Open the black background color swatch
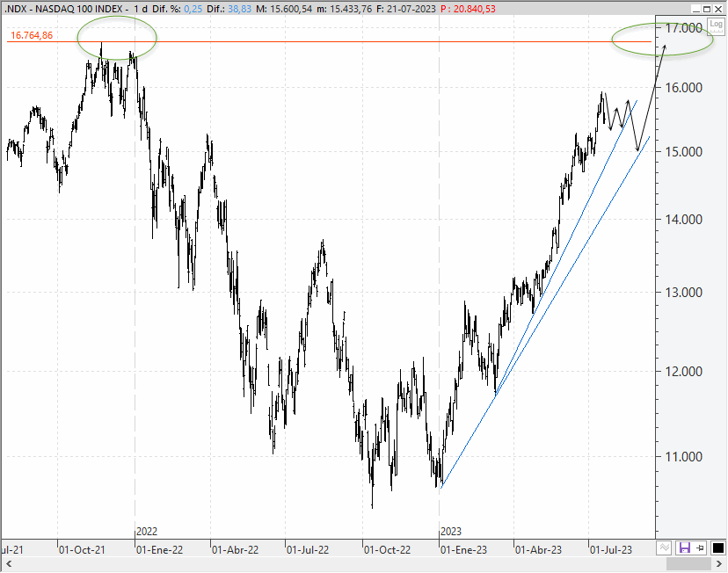 (x=717, y=548)
